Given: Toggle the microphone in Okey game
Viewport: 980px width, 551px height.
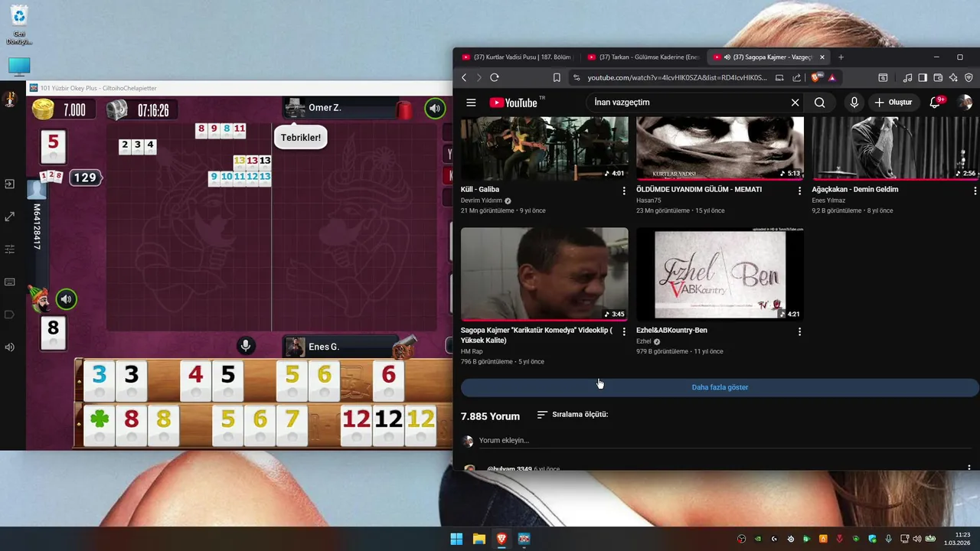Looking at the screenshot, I should [x=246, y=346].
